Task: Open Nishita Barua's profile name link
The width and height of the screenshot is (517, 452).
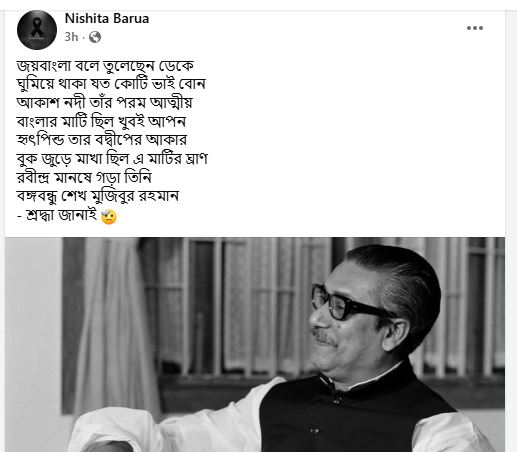Action: [107, 18]
